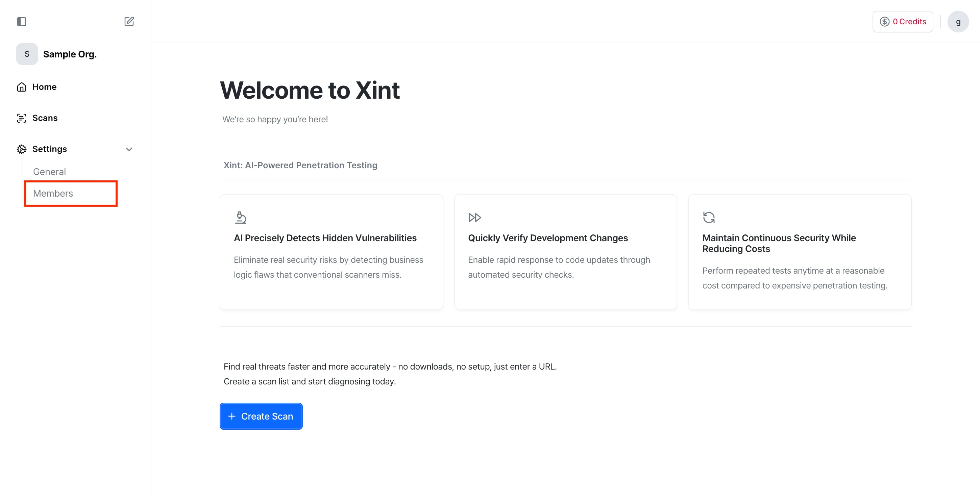Click the Scans icon in the sidebar
Image resolution: width=980 pixels, height=503 pixels.
coord(22,118)
